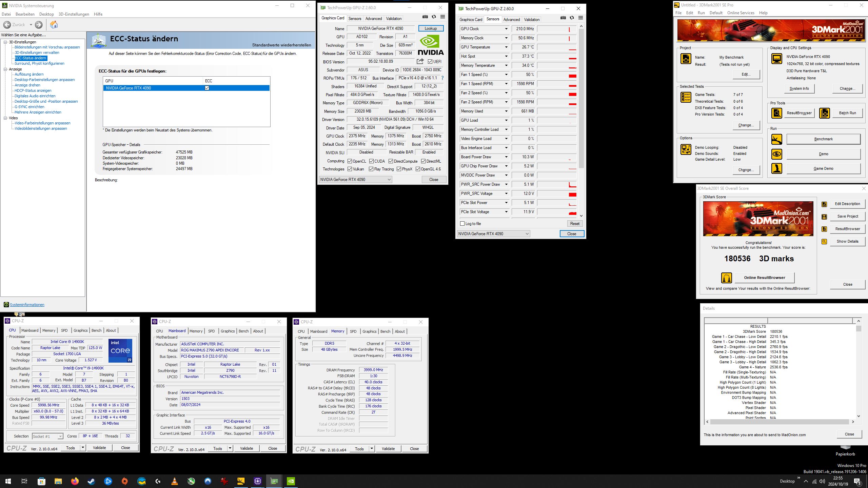The image size is (868, 488).
Task: Open Microsoft Store from the taskbar
Action: tap(42, 481)
